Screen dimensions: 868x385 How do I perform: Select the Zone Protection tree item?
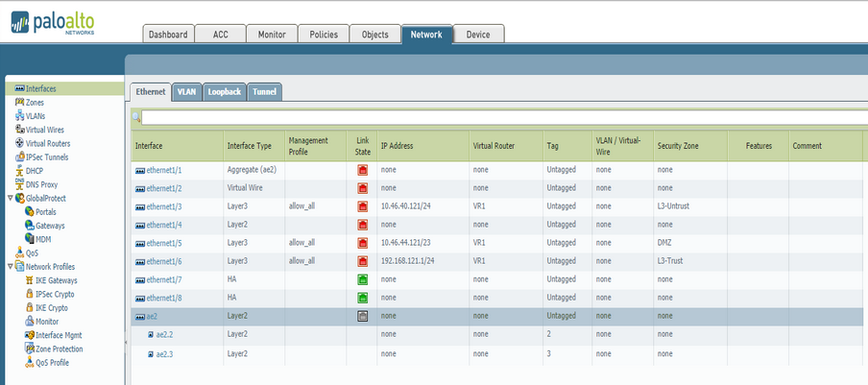[60, 349]
